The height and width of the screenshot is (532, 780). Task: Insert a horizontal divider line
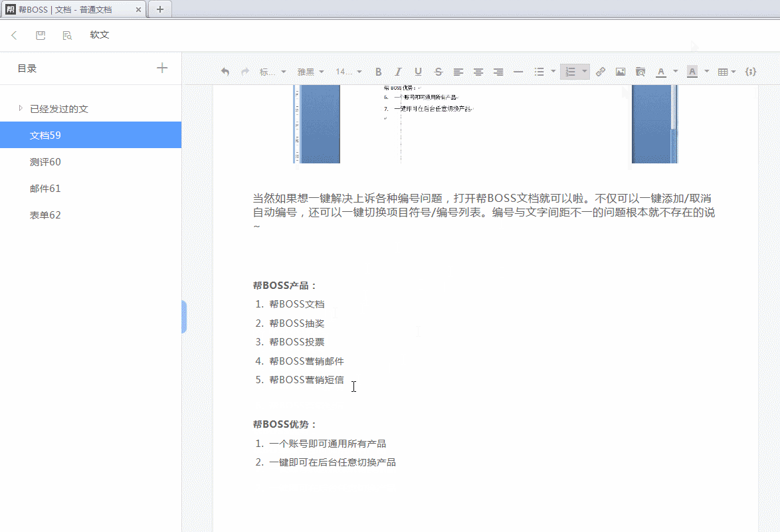click(x=518, y=71)
